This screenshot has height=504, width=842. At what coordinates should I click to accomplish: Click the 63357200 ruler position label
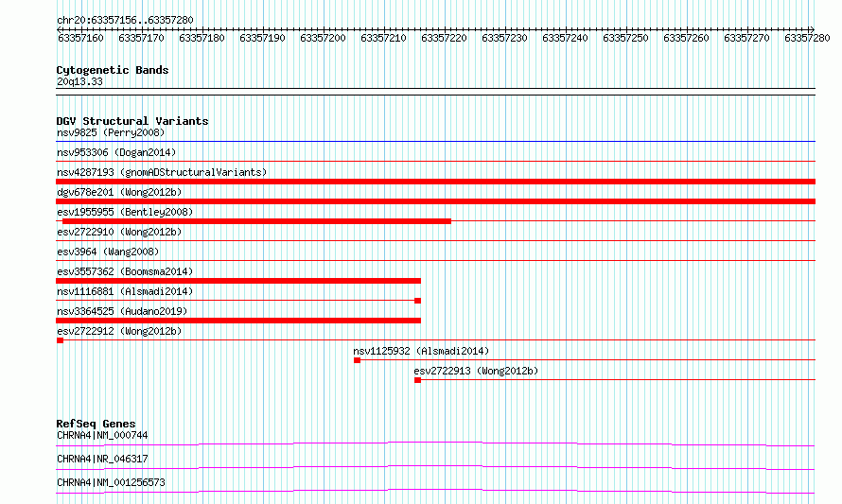[x=323, y=38]
